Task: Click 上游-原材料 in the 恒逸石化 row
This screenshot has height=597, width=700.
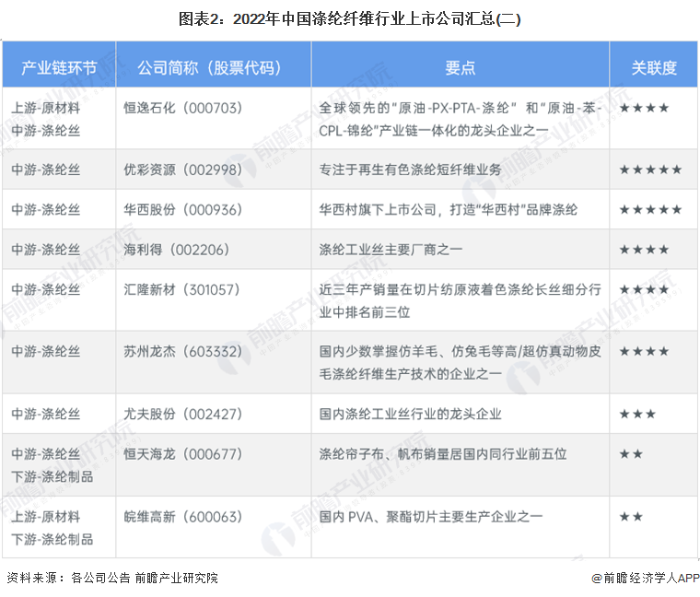Action: tap(45, 108)
